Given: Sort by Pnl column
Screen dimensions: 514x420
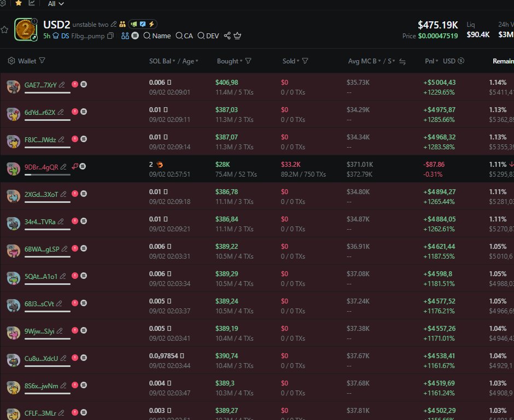Looking at the screenshot, I should (431, 61).
